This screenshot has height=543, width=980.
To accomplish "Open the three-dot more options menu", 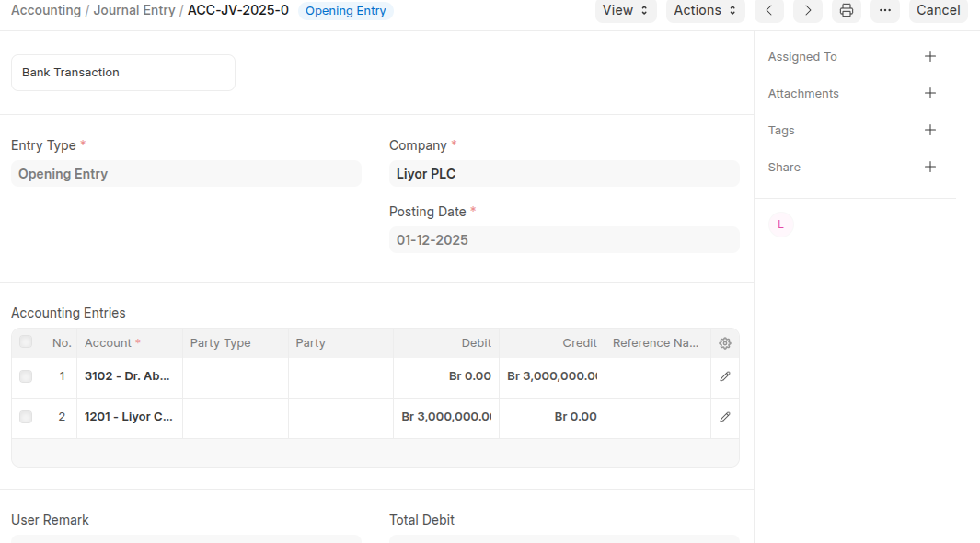I will pyautogui.click(x=884, y=10).
